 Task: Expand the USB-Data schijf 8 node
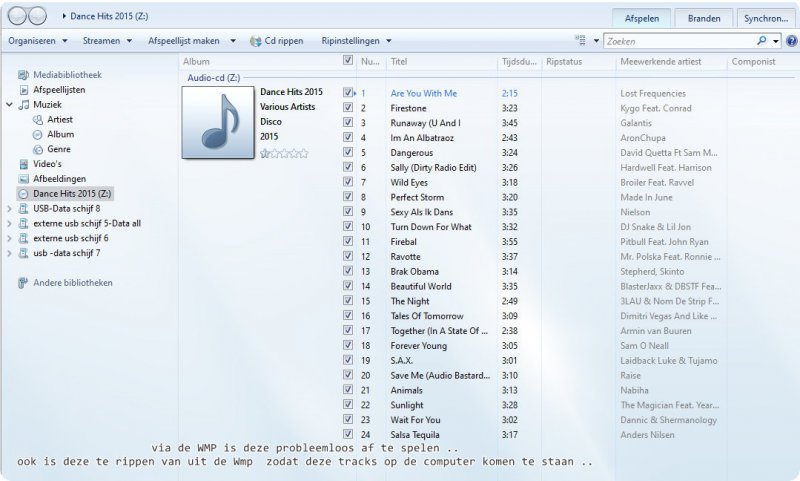click(x=9, y=209)
